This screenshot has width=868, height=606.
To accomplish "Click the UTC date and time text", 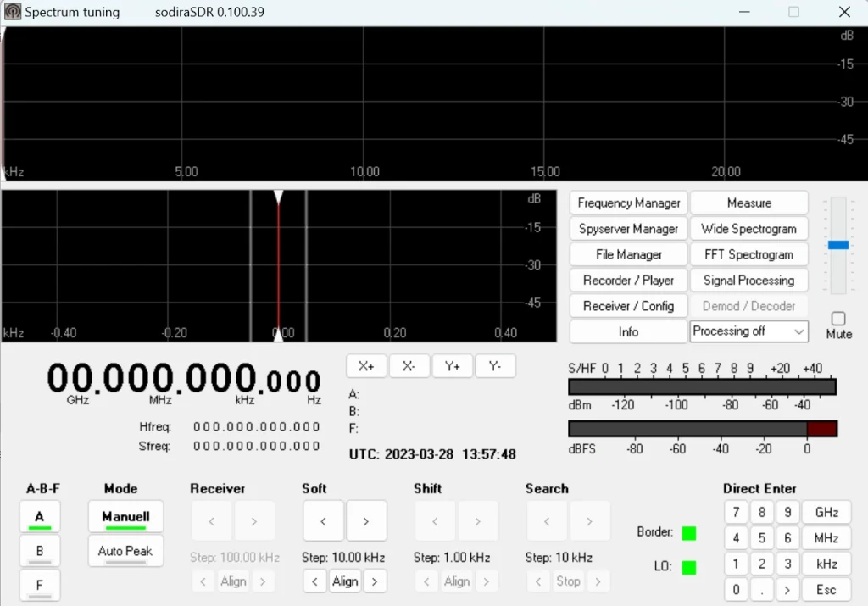I will pyautogui.click(x=432, y=454).
